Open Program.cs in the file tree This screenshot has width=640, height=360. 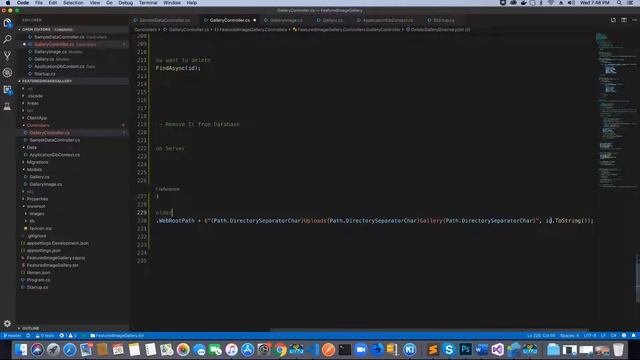(x=38, y=280)
